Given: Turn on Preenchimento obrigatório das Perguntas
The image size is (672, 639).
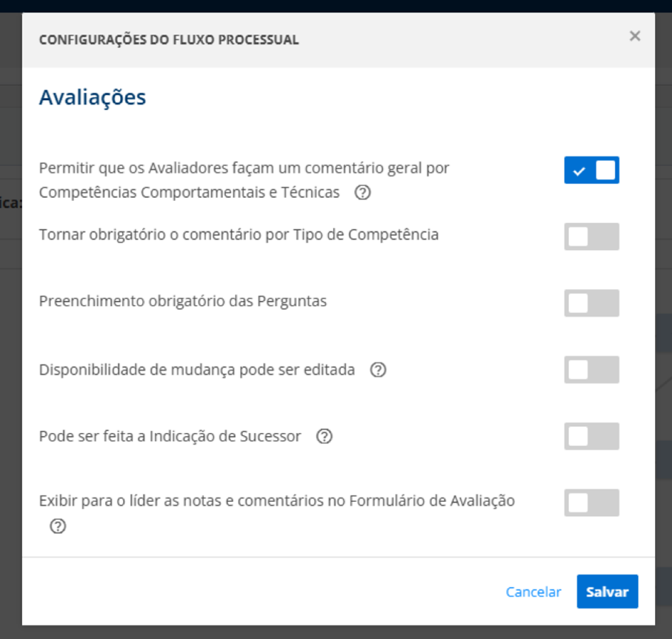Looking at the screenshot, I should click(591, 302).
